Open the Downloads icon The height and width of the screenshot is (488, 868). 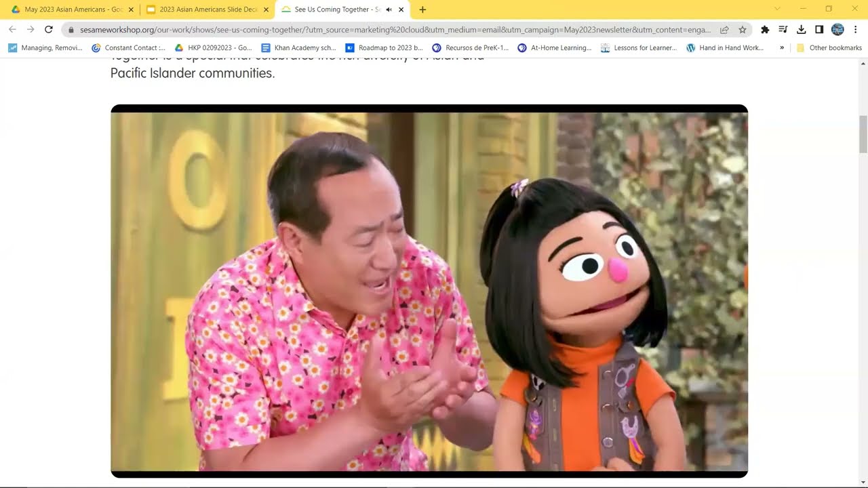click(801, 30)
